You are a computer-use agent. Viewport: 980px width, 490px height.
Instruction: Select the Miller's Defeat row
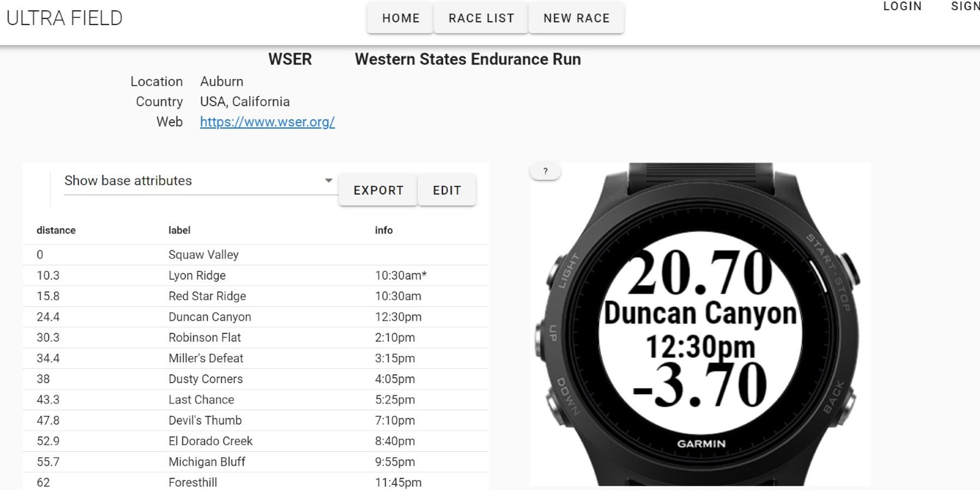point(256,358)
